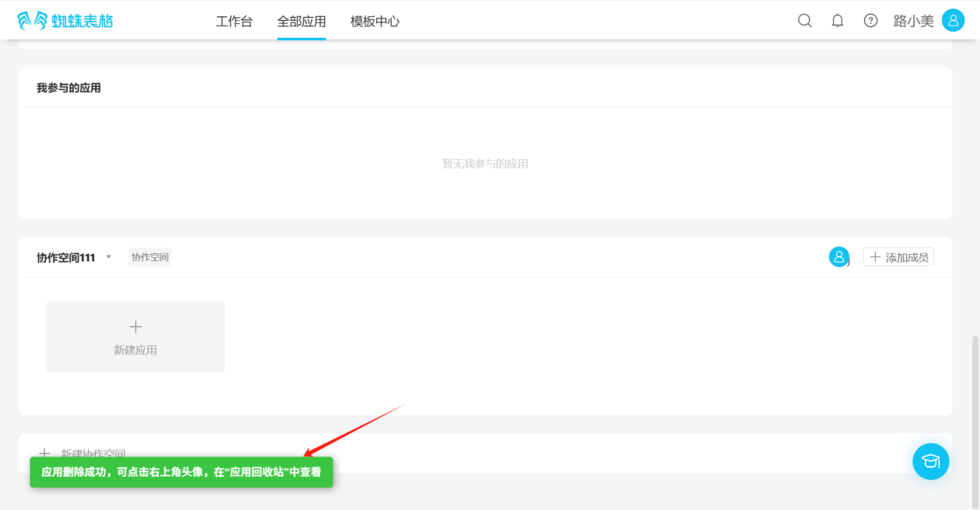Switch to the 工作台 tab
The width and height of the screenshot is (980, 510).
[234, 22]
